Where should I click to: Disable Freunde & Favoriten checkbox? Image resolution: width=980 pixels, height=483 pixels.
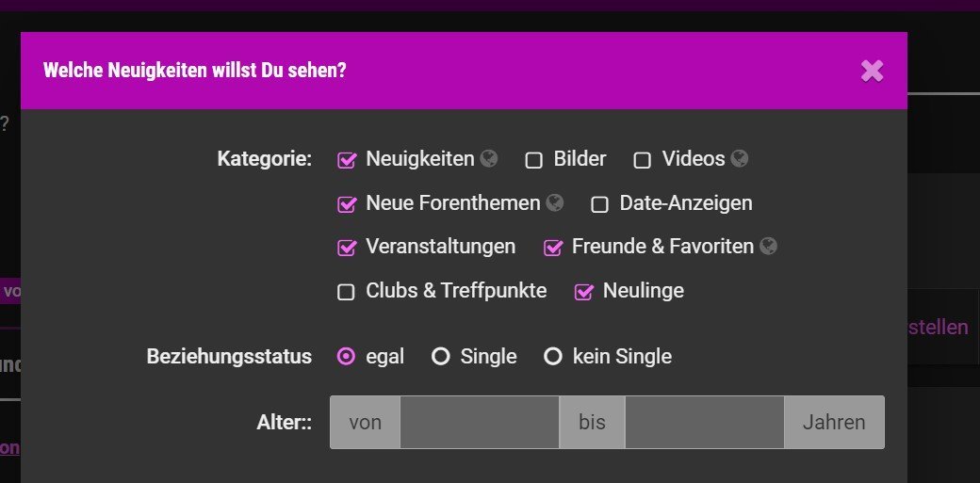(x=553, y=248)
